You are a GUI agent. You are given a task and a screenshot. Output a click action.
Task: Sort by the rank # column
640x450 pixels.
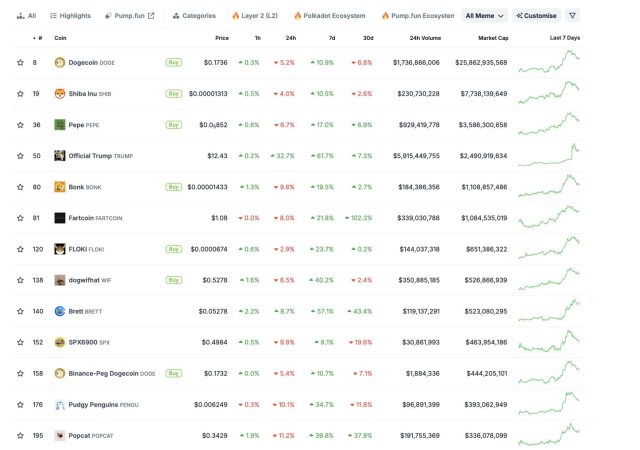point(38,38)
